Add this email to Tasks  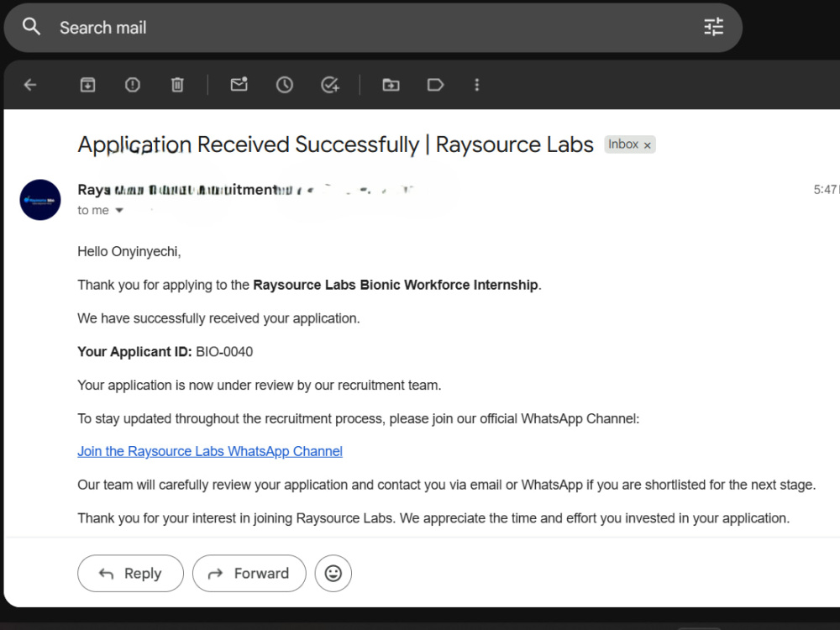[x=330, y=85]
